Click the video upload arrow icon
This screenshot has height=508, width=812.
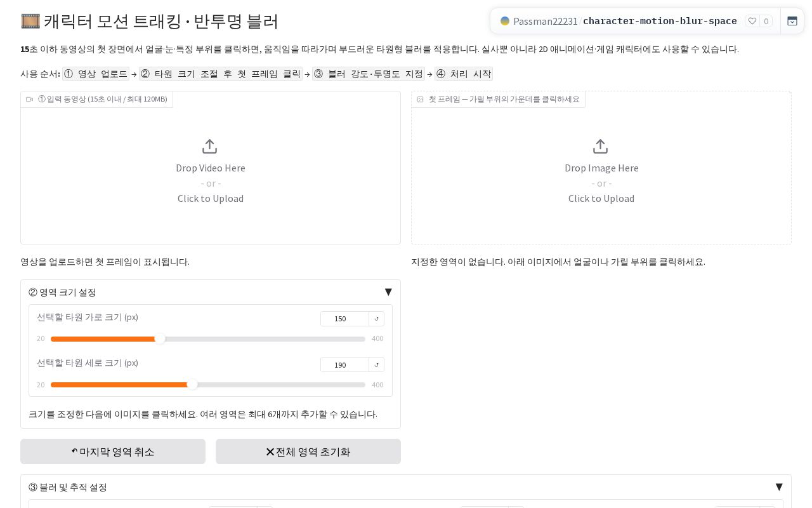pyautogui.click(x=210, y=147)
